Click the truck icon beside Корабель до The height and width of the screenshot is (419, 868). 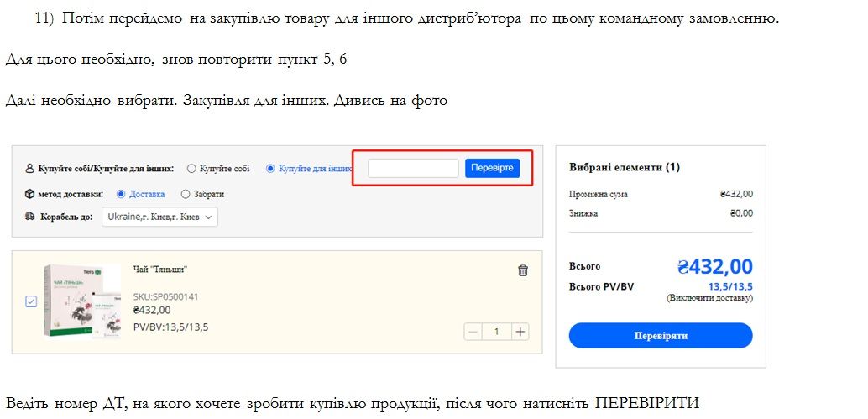coord(30,217)
